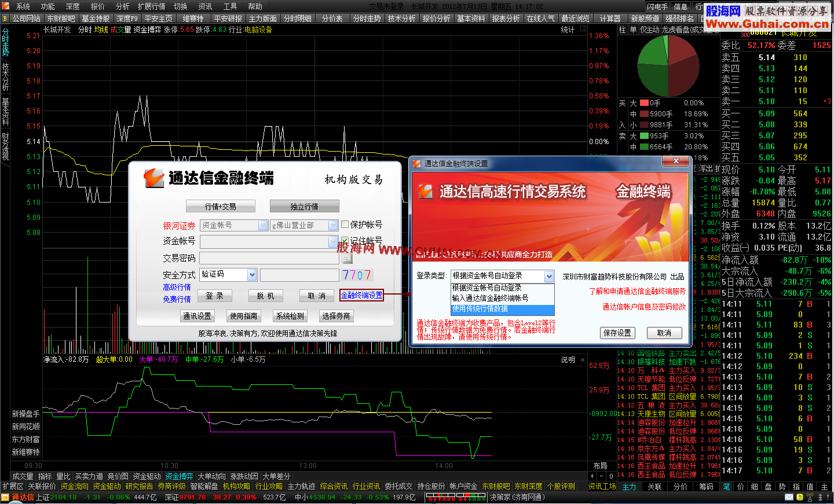Click the 选择券商 button

[x=336, y=316]
